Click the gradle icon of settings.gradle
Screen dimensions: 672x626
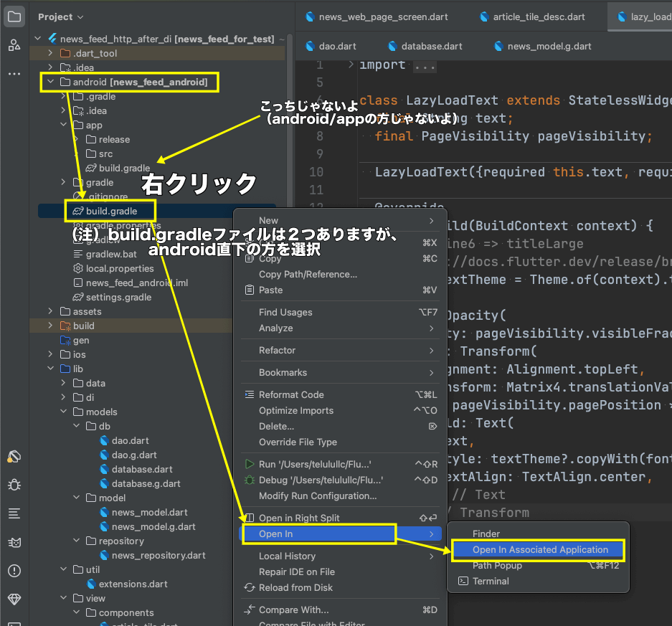(78, 297)
